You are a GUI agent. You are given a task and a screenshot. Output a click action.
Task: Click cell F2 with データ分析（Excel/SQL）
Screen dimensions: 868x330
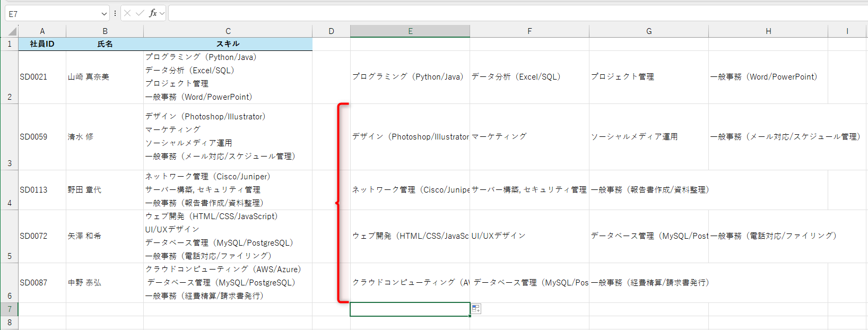(x=530, y=77)
